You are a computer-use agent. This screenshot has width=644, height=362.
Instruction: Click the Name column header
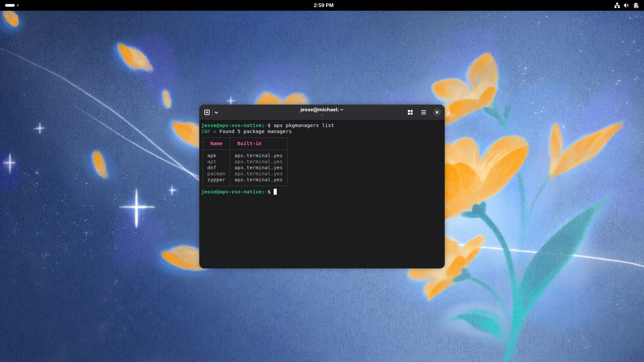click(216, 143)
